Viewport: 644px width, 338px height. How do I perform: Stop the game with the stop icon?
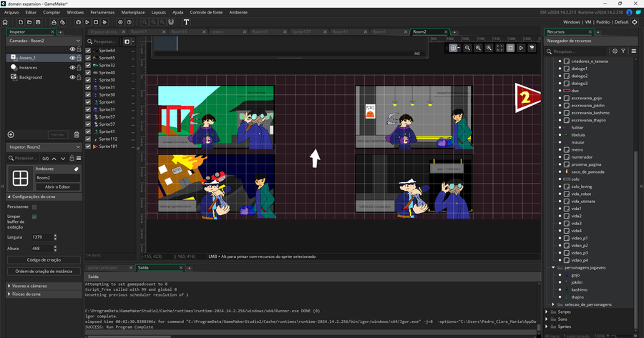[96, 22]
